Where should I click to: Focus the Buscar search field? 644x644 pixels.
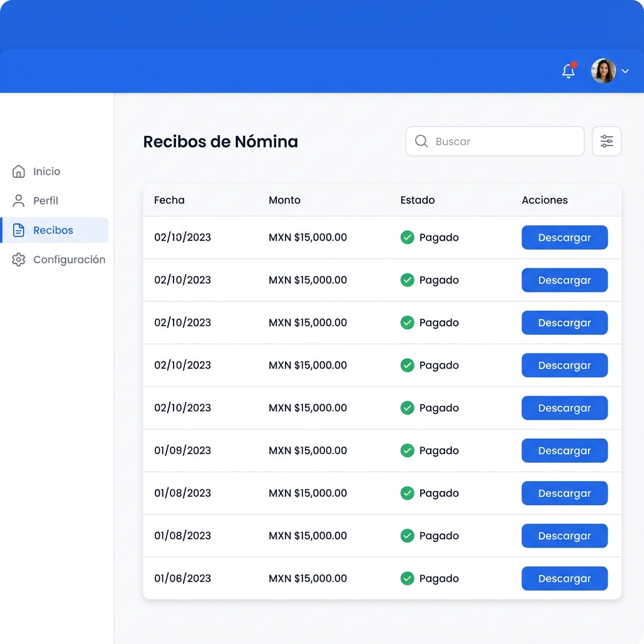[495, 142]
